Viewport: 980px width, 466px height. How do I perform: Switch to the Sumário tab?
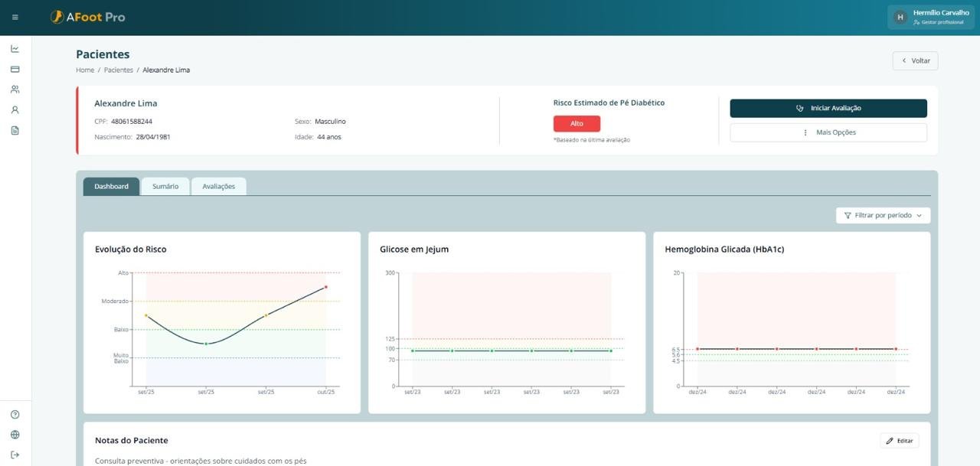165,187
